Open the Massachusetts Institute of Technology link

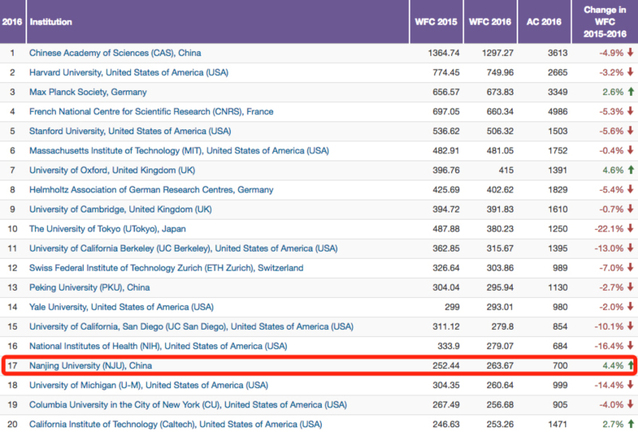pos(178,150)
